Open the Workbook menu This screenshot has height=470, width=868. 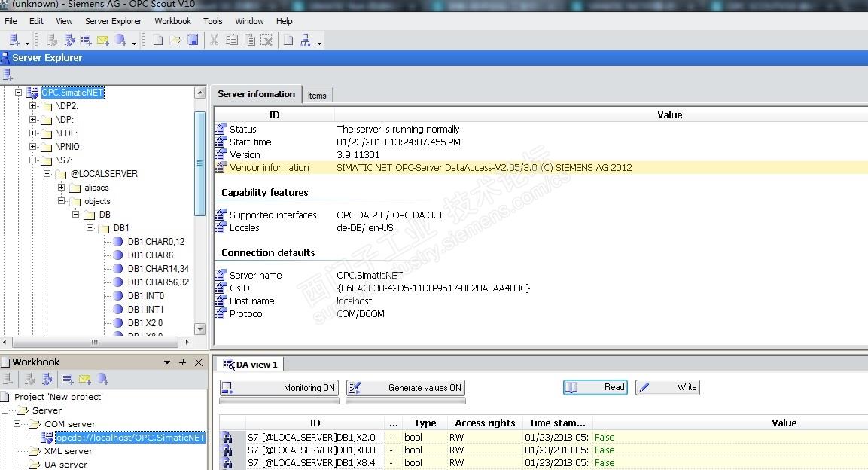click(172, 21)
